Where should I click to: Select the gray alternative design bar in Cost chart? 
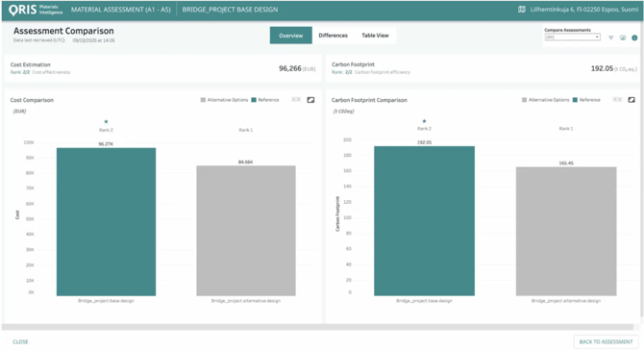(x=246, y=231)
